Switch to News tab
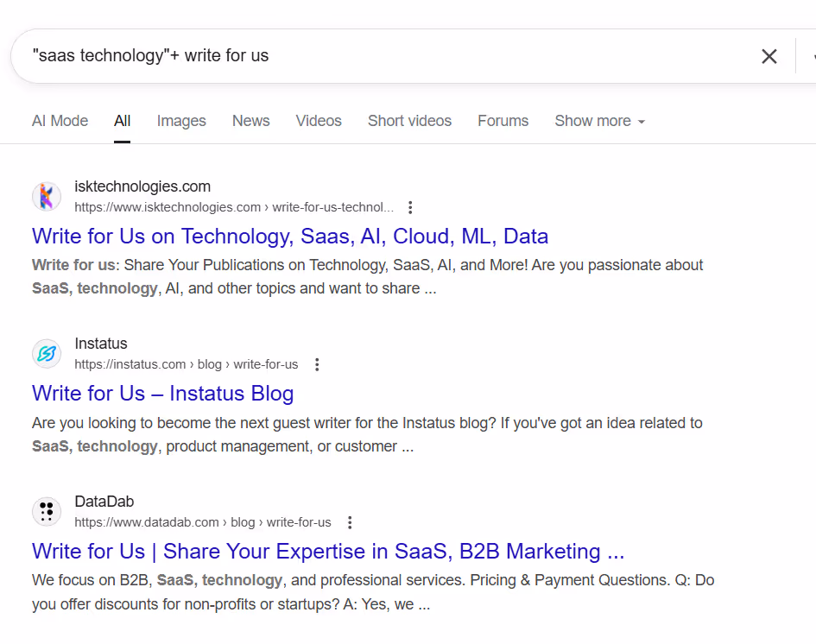816x644 pixels. point(250,121)
